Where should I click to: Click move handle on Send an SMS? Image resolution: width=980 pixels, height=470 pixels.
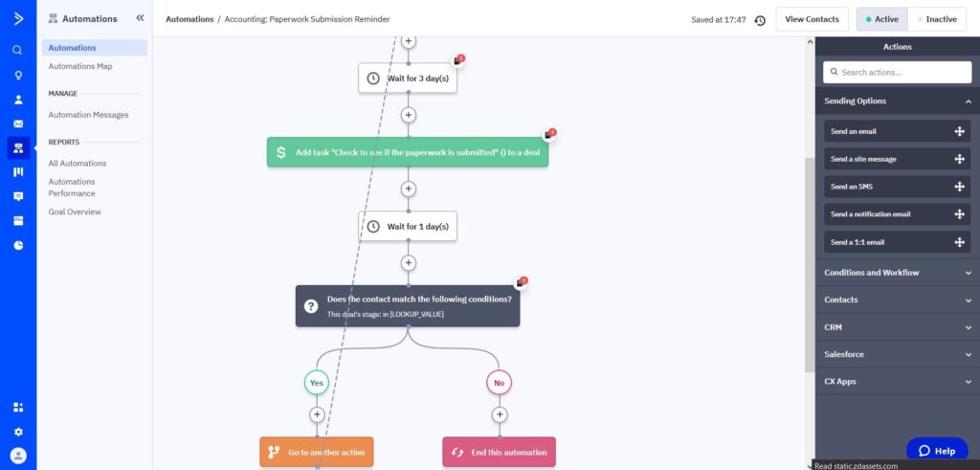[x=959, y=187]
